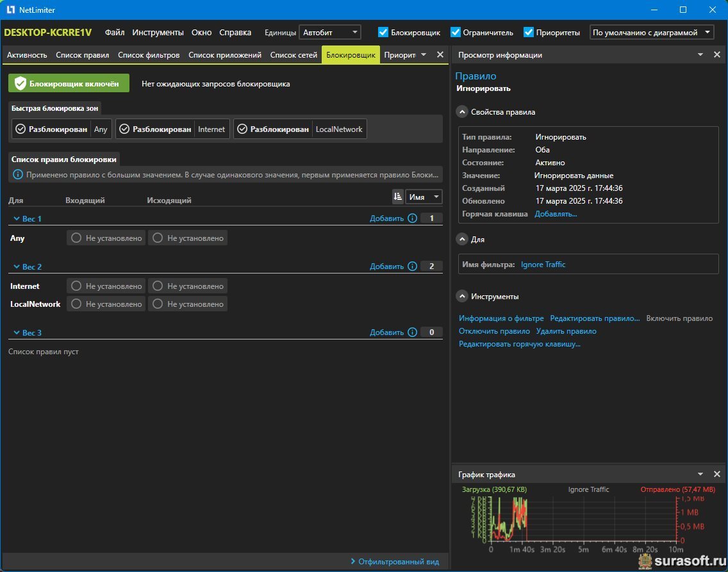Set incoming radio for LocalNetwork rule

pyautogui.click(x=76, y=304)
